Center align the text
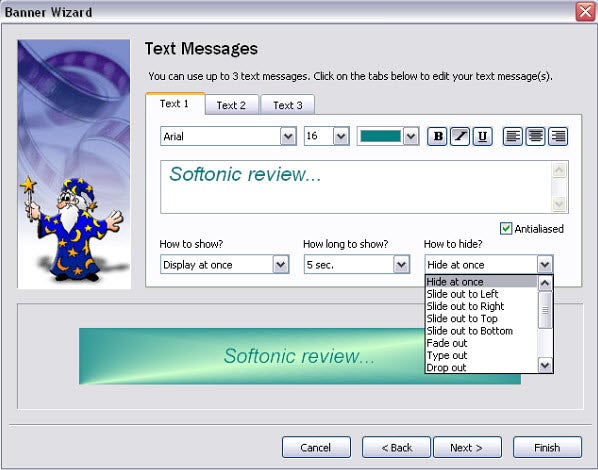This screenshot has height=470, width=598. 535,136
